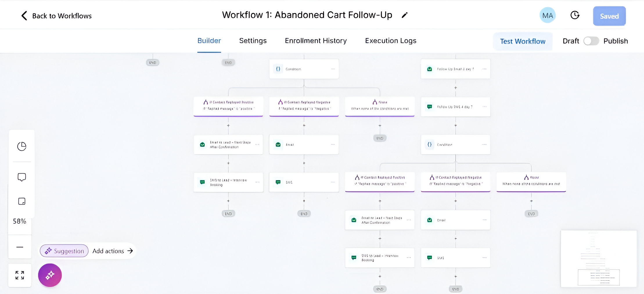
Task: Open options menu on top Condition node
Action: point(333,69)
